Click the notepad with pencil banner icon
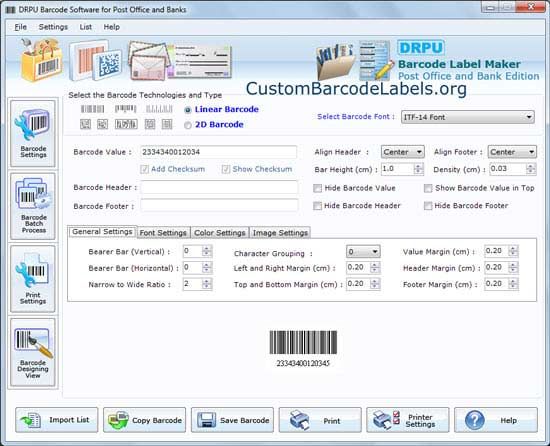The height and width of the screenshot is (446, 550). (376, 60)
